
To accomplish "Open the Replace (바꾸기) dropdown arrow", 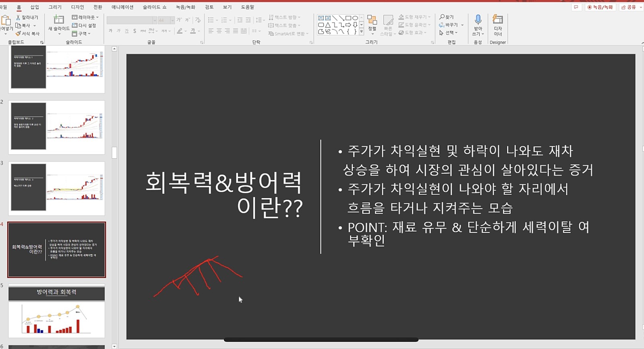I will (462, 25).
